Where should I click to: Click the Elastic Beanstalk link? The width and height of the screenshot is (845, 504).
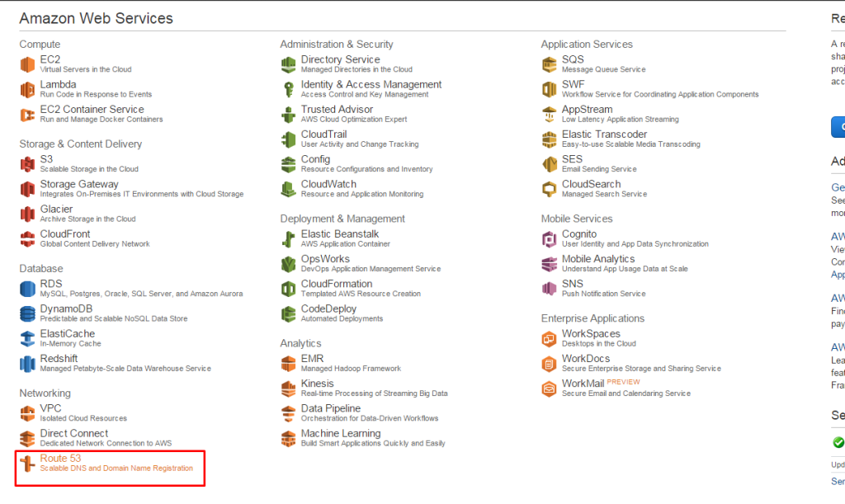tap(340, 234)
